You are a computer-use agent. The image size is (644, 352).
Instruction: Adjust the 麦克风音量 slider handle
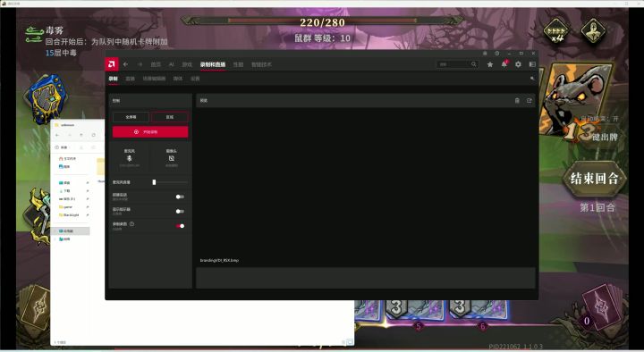[x=155, y=182]
